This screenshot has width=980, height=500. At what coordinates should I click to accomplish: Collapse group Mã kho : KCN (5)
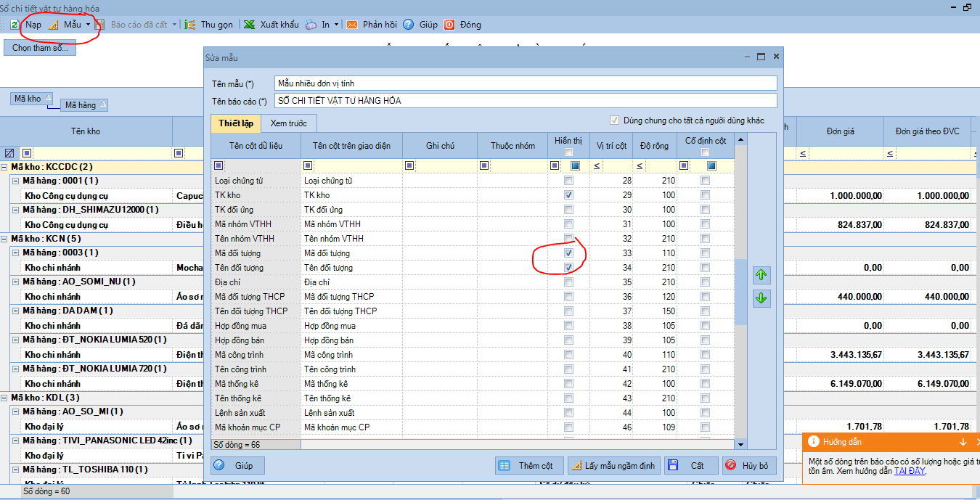click(x=4, y=239)
